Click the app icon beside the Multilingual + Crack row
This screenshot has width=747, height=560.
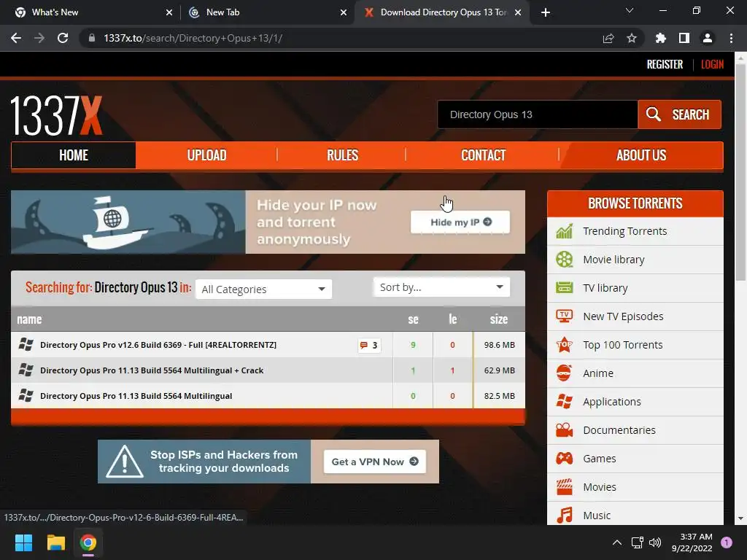tap(26, 370)
